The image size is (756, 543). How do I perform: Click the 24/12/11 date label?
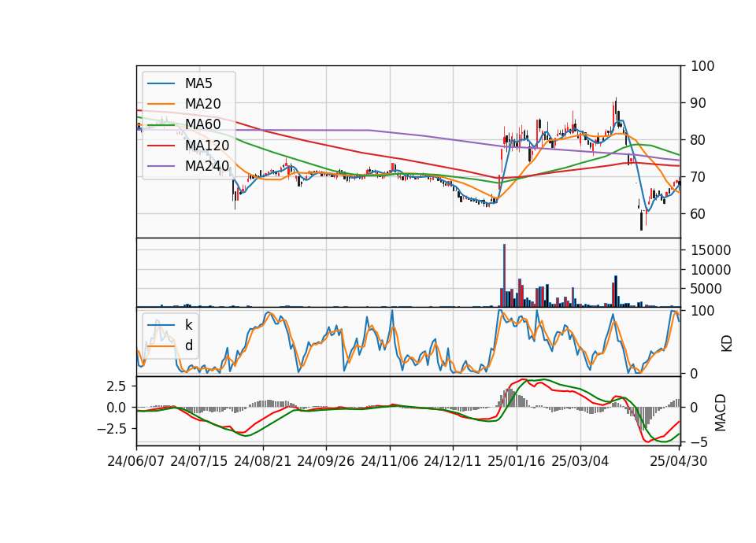453,461
